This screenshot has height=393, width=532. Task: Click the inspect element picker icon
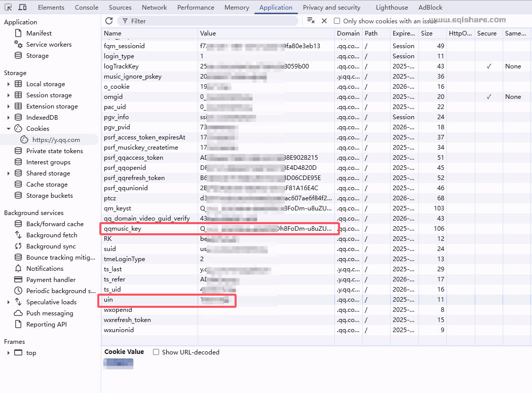pyautogui.click(x=9, y=7)
